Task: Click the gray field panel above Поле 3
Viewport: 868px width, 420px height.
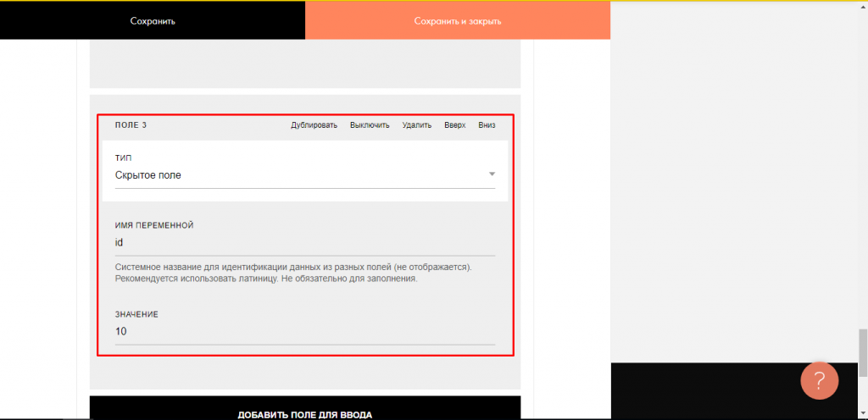Action: pyautogui.click(x=305, y=64)
